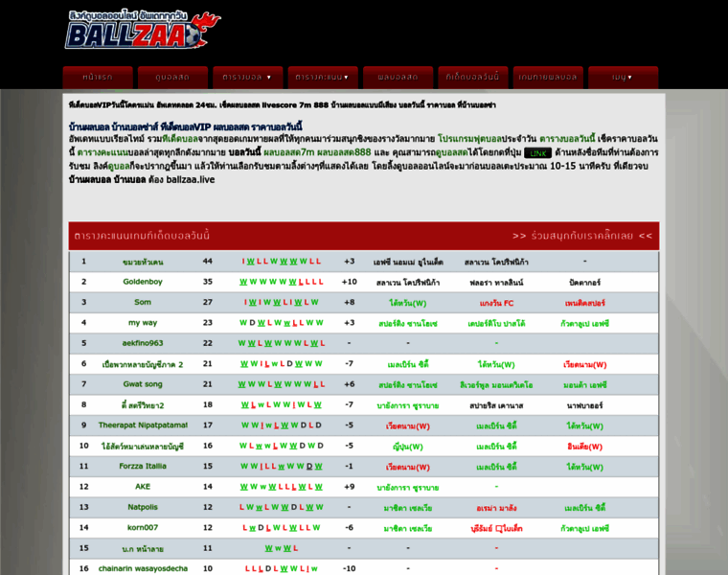Click the green LINK badge icon
This screenshot has height=575, width=728.
[x=537, y=152]
